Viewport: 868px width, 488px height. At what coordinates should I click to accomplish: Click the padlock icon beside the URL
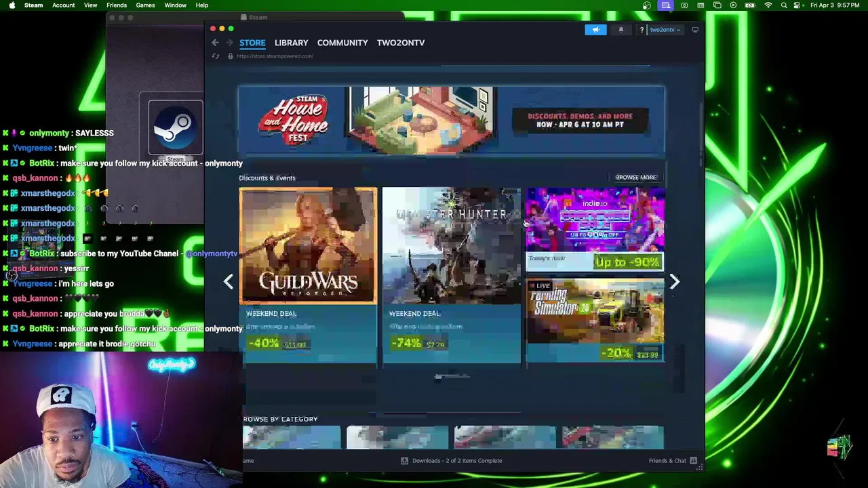230,56
